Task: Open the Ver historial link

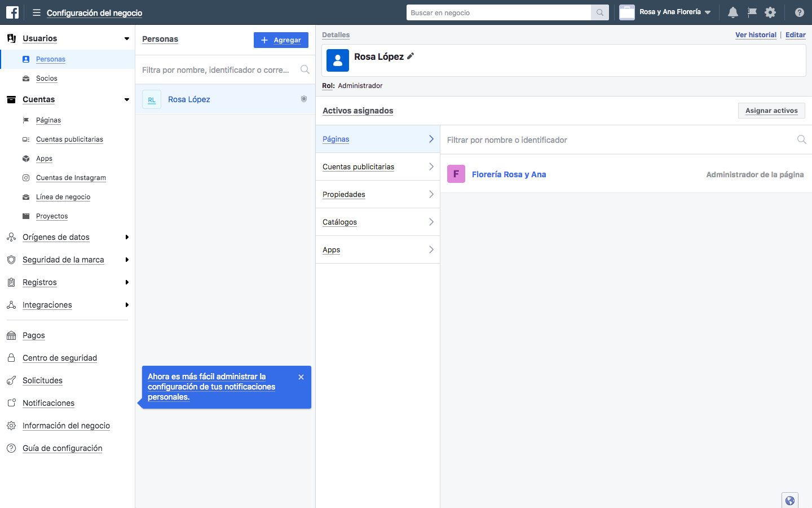Action: click(756, 35)
